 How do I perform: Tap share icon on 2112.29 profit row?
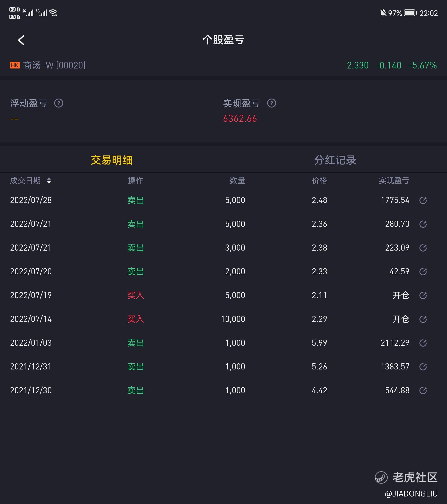[x=423, y=343]
